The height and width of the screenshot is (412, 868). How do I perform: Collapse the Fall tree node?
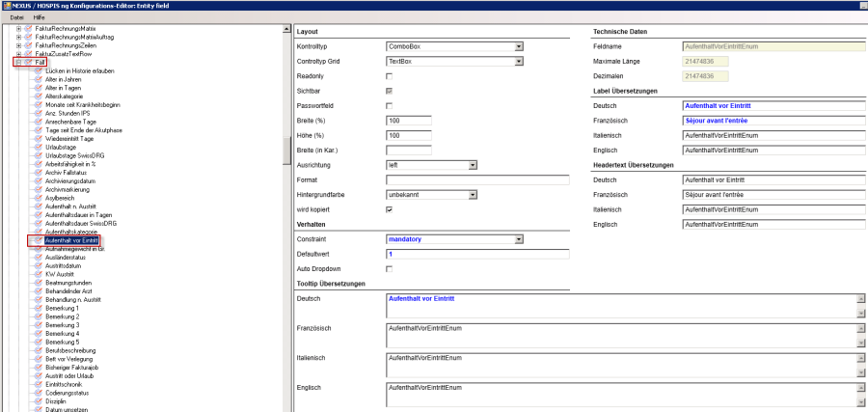18,62
